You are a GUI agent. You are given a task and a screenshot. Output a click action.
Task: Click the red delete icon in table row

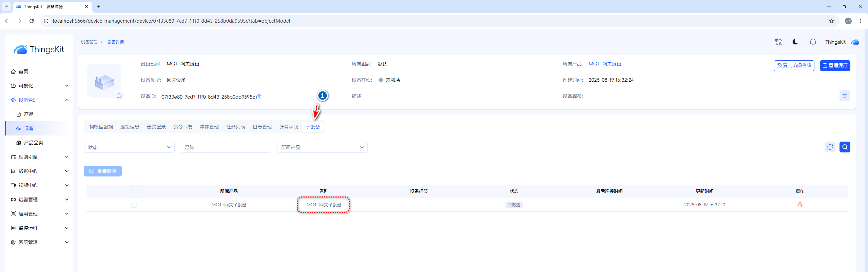(x=800, y=205)
